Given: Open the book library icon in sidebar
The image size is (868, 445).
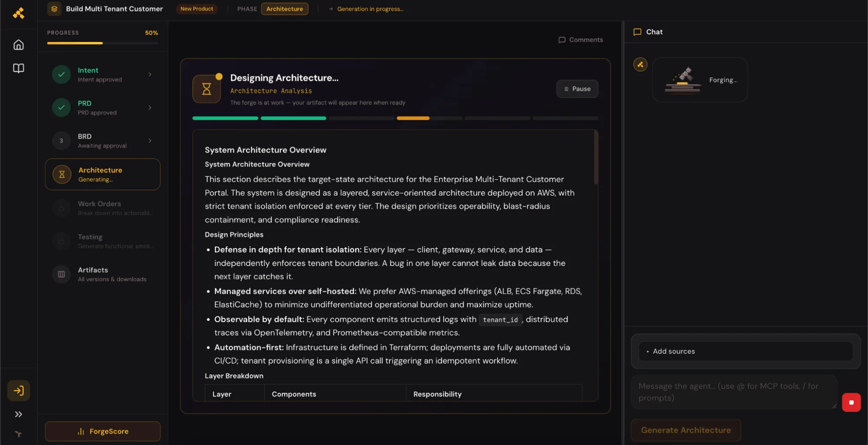Looking at the screenshot, I should (x=18, y=68).
